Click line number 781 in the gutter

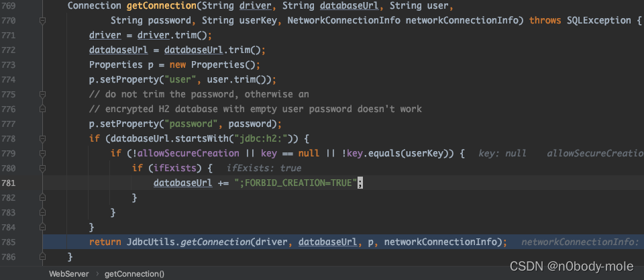[8, 183]
